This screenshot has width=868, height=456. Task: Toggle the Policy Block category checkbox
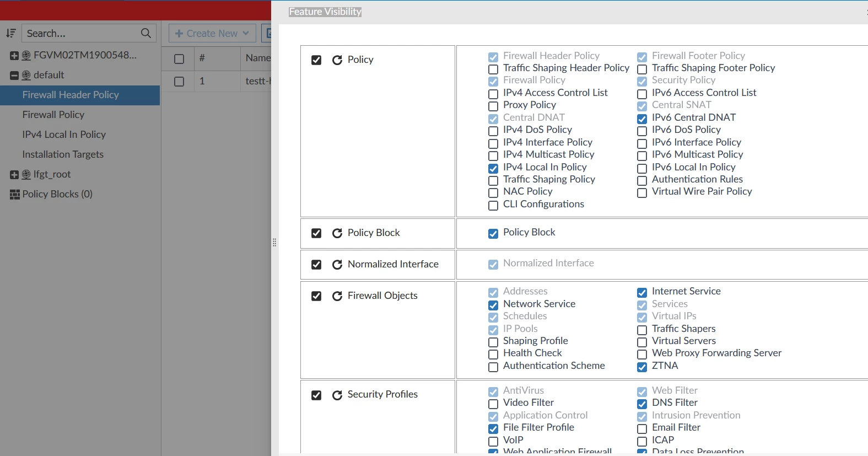[316, 233]
